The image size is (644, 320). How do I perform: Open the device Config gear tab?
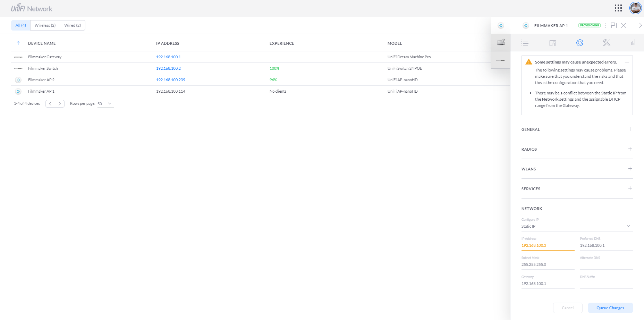[580, 43]
